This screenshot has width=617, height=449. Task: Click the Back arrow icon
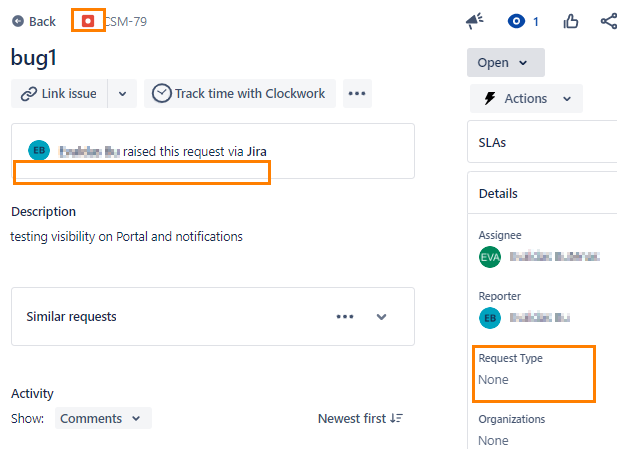point(18,21)
